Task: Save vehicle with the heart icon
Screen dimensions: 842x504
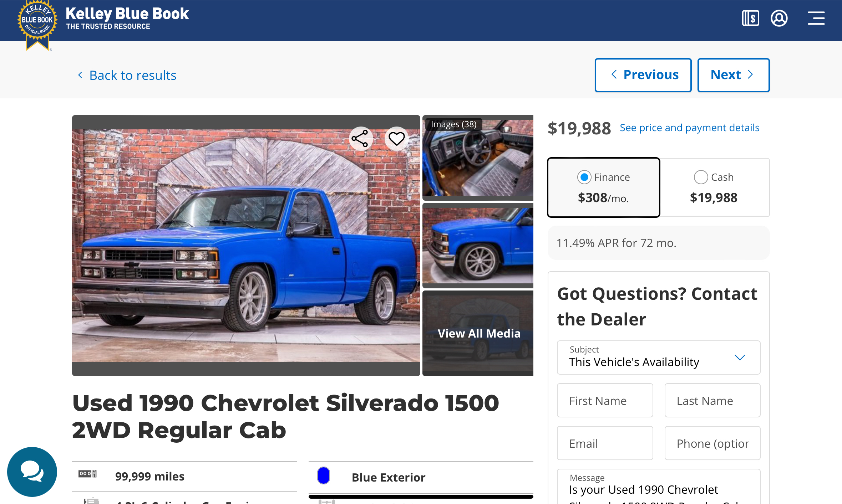Action: (396, 139)
